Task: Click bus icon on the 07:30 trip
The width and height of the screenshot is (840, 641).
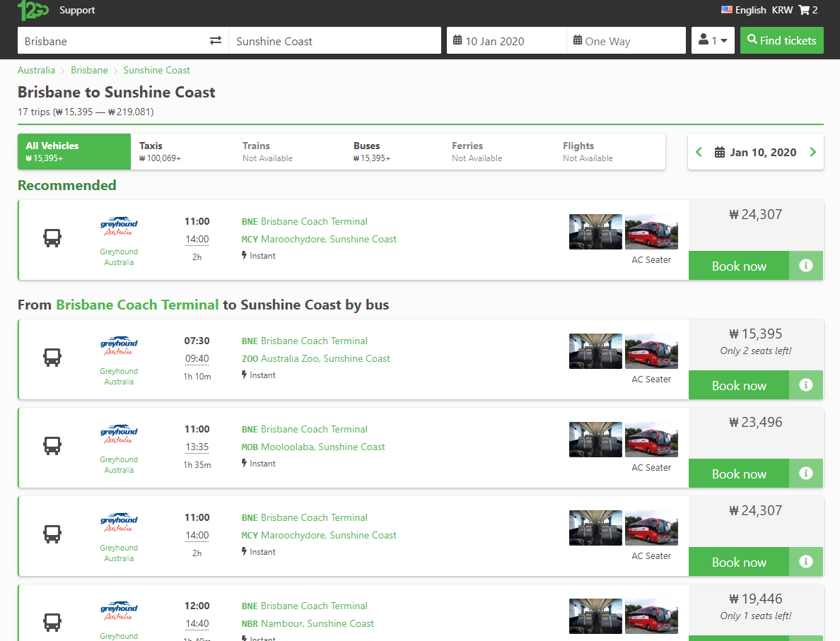Action: pos(52,357)
